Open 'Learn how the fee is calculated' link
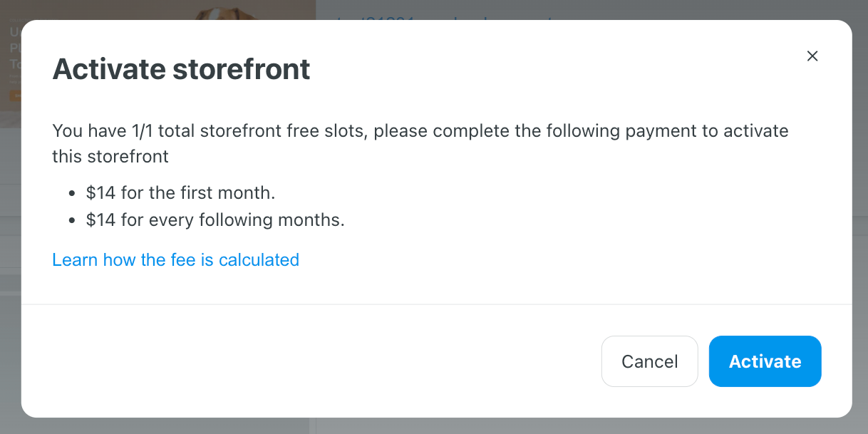 pyautogui.click(x=175, y=260)
